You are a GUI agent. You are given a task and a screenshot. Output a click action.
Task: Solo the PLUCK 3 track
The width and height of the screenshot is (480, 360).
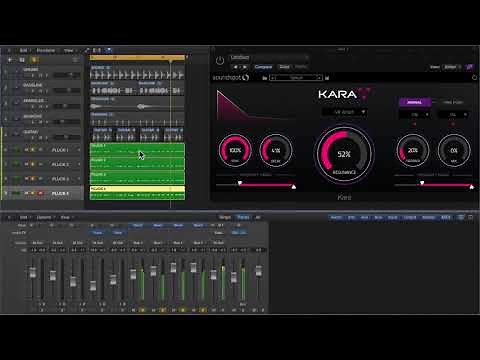33,179
